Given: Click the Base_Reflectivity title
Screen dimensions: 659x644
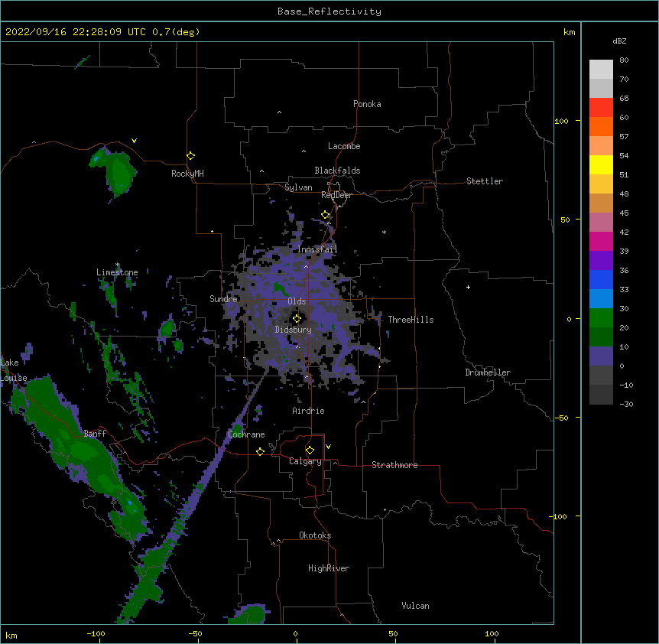Looking at the screenshot, I should point(329,11).
